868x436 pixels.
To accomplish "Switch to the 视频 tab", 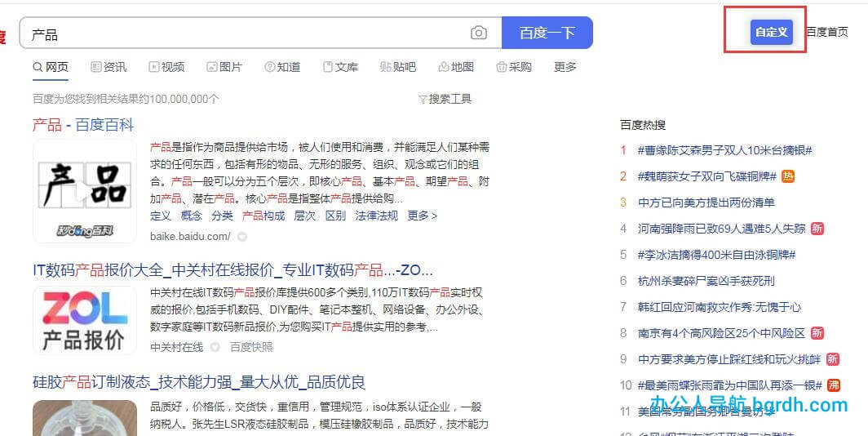I will point(166,67).
